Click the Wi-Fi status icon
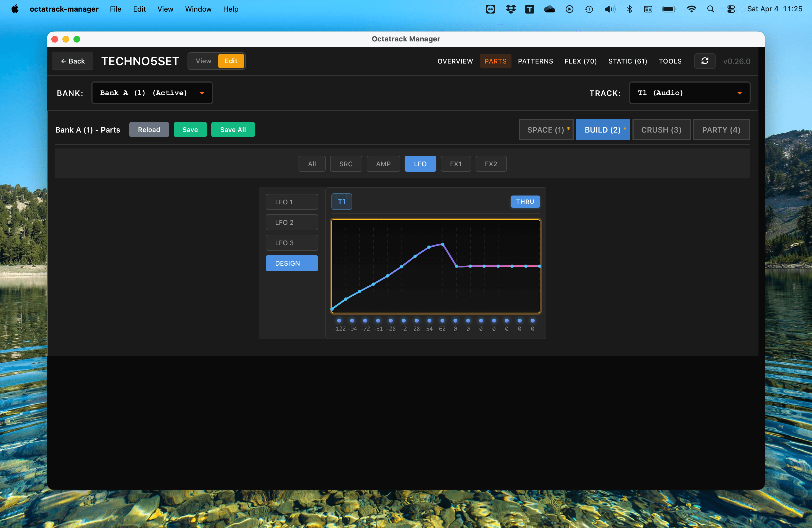This screenshot has width=812, height=528. point(691,9)
